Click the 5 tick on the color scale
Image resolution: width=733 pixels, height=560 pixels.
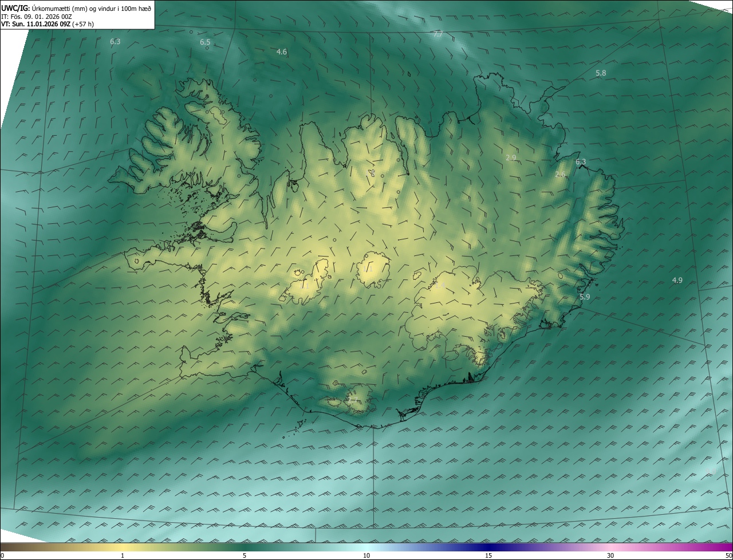click(x=245, y=555)
